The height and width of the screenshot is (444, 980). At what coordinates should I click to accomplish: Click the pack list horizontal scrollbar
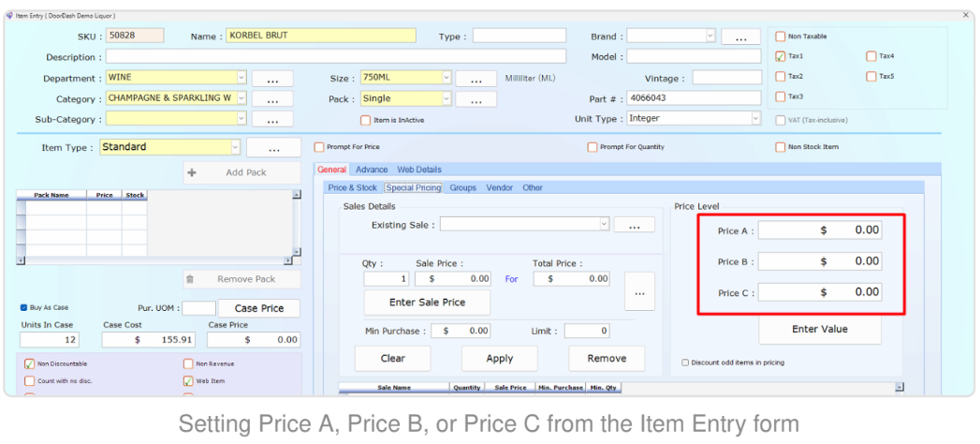pos(154,260)
